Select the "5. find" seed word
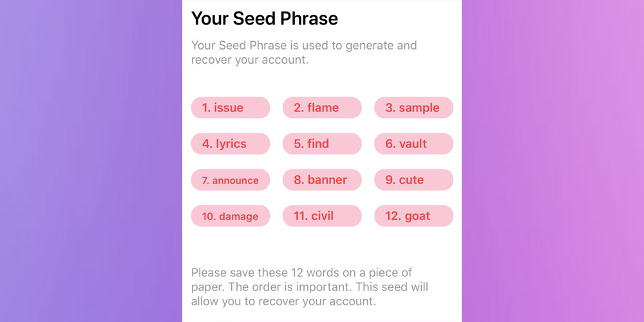The image size is (644, 322). point(321,144)
